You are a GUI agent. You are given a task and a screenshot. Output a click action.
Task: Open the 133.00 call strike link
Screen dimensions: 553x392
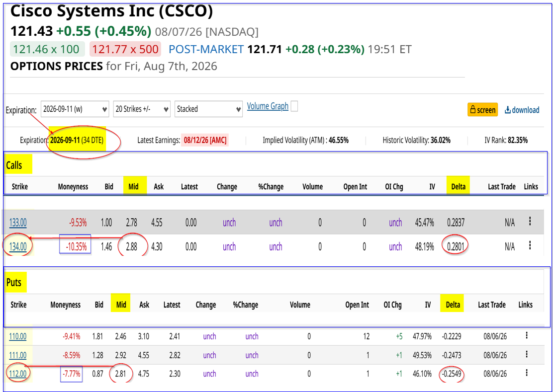click(x=17, y=223)
